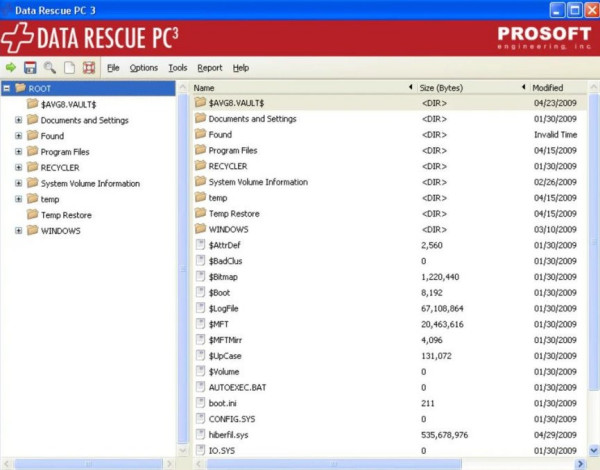Click the red lifebuoy toolbar icon
Screen dimensions: 600x470
[x=89, y=67]
